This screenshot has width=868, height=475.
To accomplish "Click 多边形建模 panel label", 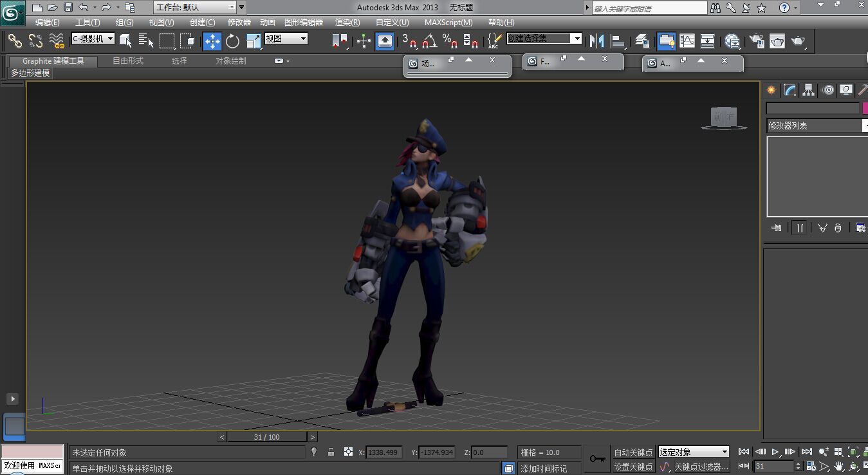I will [30, 73].
